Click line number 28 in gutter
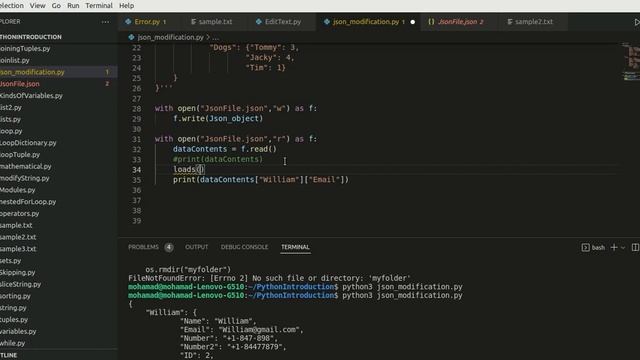Image resolution: width=640 pixels, height=360 pixels. [x=136, y=109]
